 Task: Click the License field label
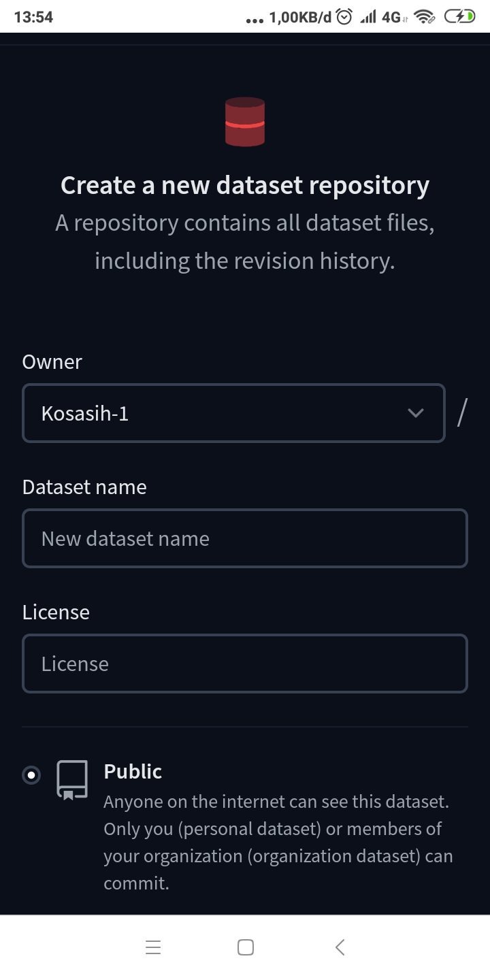[56, 612]
